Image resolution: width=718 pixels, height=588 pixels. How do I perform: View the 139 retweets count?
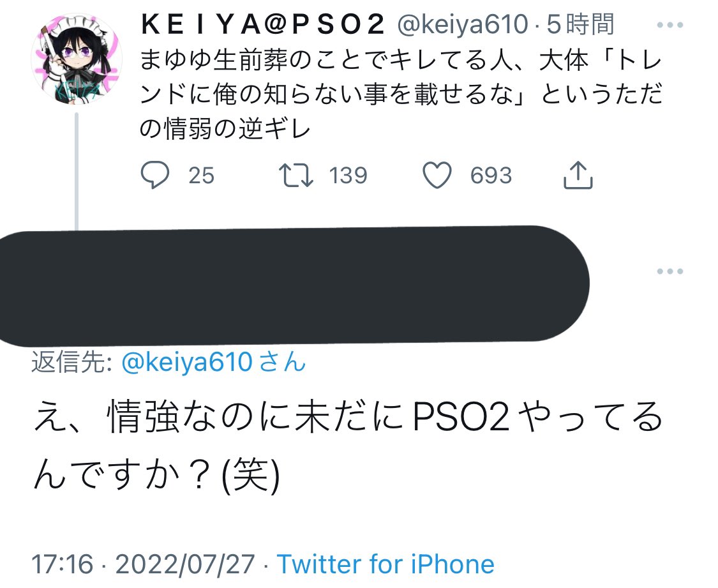(348, 176)
